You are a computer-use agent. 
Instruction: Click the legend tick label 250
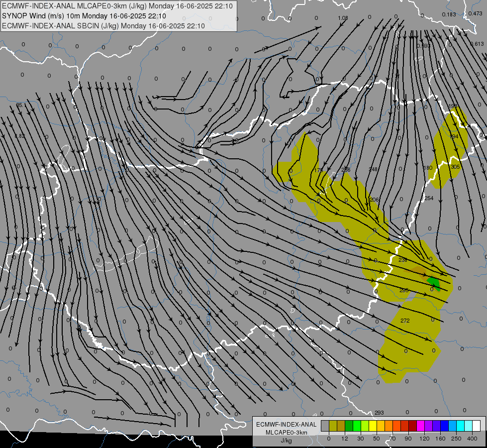pyautogui.click(x=456, y=439)
